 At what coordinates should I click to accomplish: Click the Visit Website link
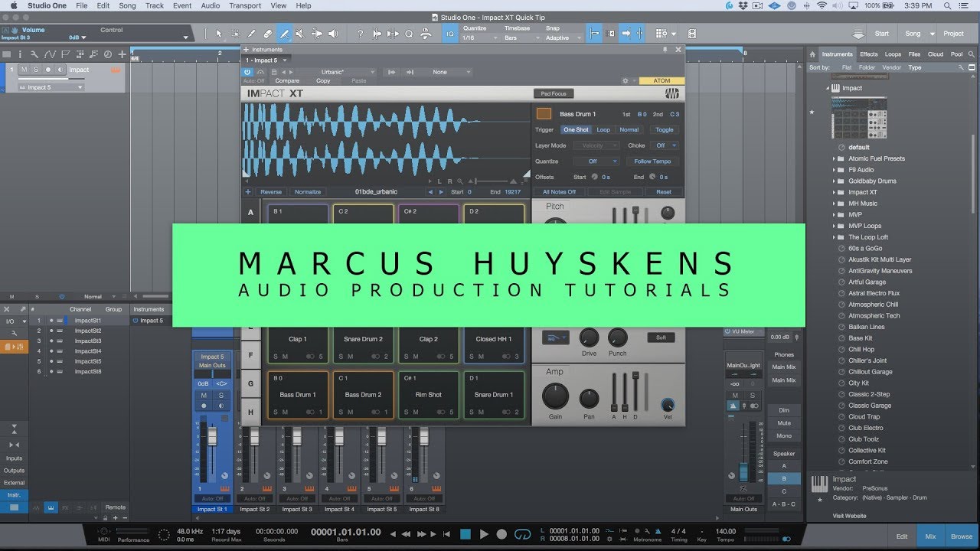(x=849, y=516)
